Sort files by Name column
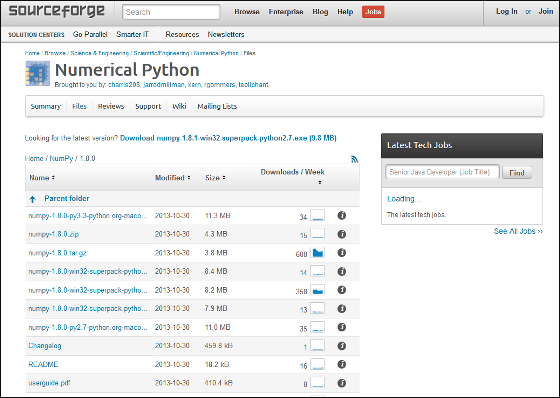Viewport: 560px width, 398px height. [x=42, y=178]
